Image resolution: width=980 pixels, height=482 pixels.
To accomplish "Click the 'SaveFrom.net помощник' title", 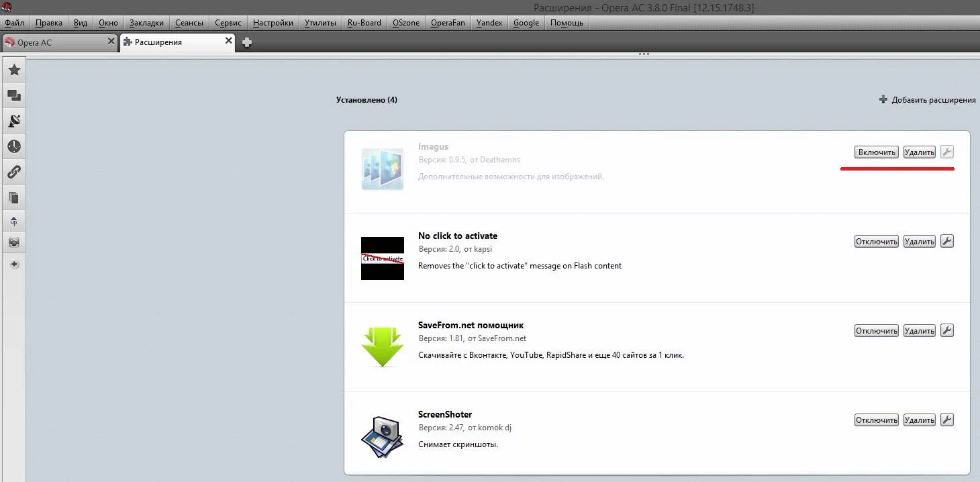I will point(471,325).
